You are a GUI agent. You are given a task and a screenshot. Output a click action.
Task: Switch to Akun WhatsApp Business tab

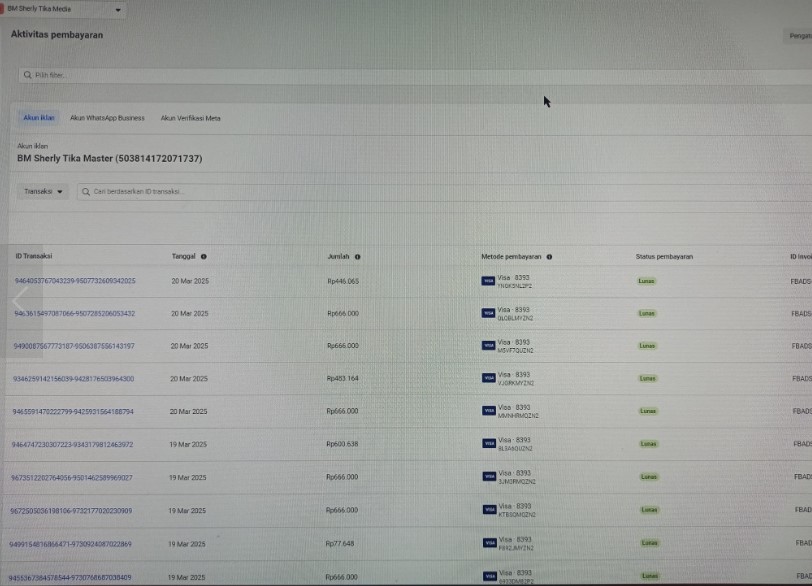click(x=107, y=118)
